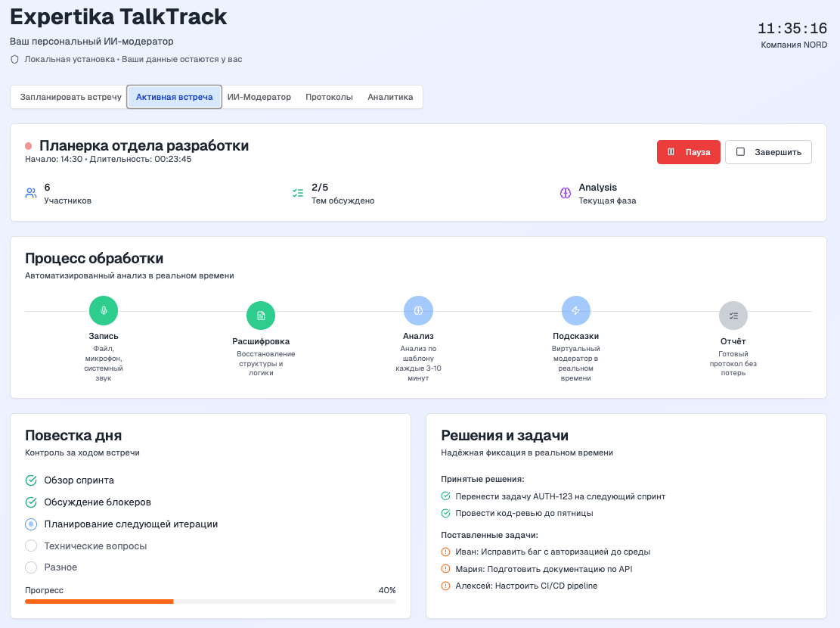Switch to the Протоколы tab
This screenshot has width=840, height=628.
click(330, 97)
